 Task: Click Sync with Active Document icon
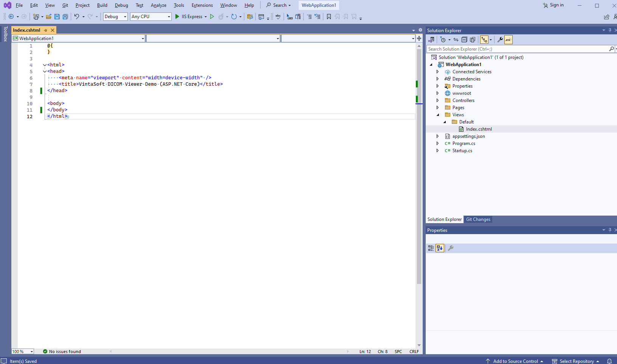(x=456, y=40)
